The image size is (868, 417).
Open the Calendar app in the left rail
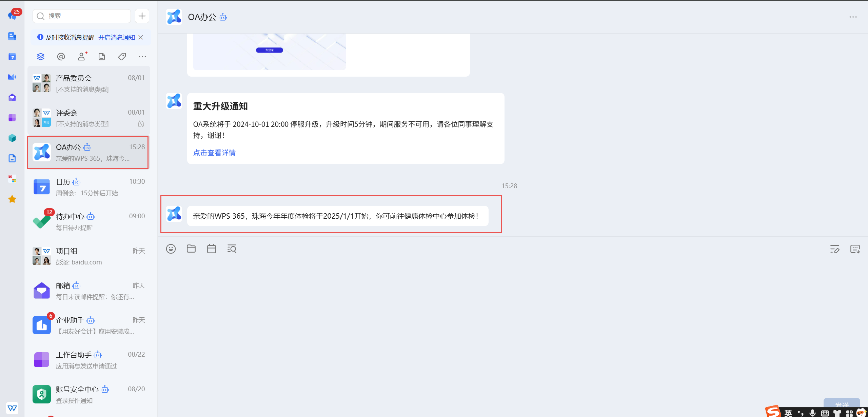12,57
